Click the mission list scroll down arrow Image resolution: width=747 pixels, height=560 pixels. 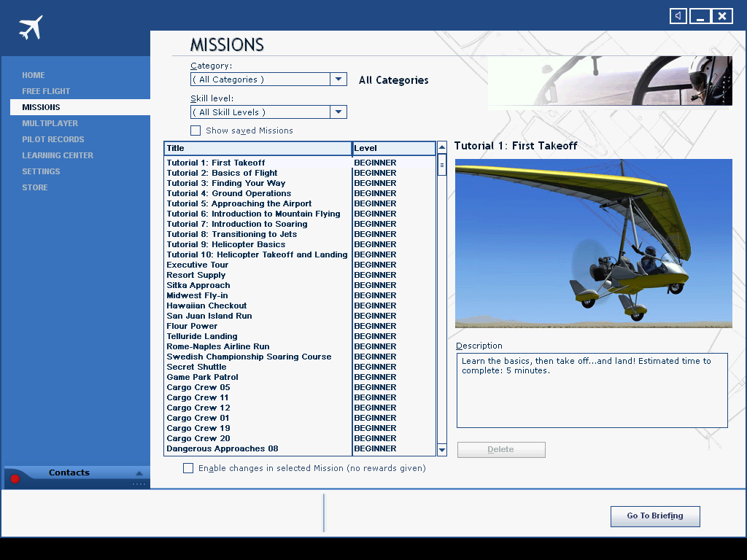click(441, 450)
